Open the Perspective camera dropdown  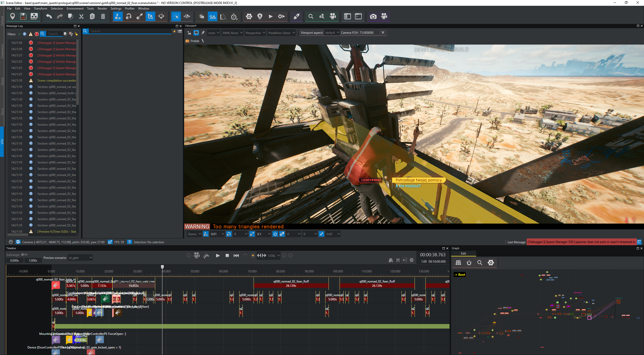pyautogui.click(x=255, y=33)
